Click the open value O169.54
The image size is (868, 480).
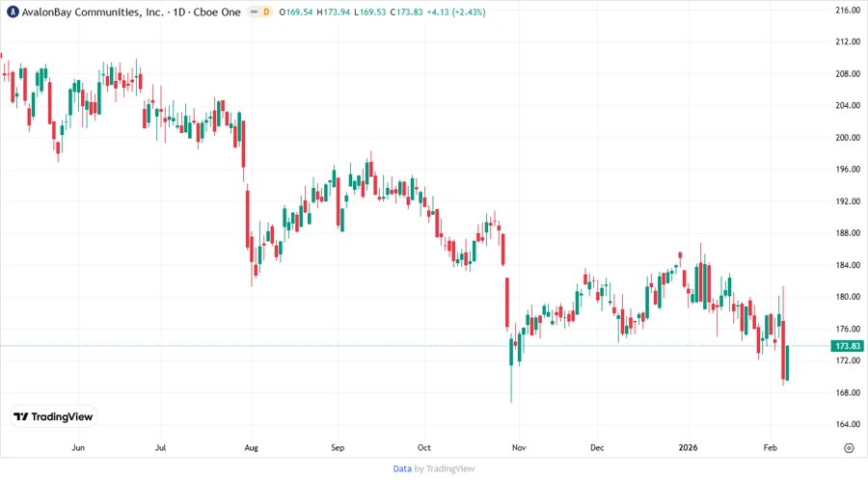(296, 12)
